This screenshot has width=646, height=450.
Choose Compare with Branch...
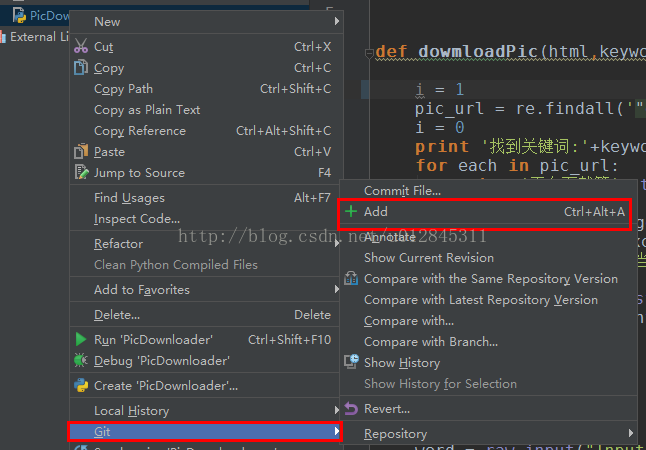(489, 342)
